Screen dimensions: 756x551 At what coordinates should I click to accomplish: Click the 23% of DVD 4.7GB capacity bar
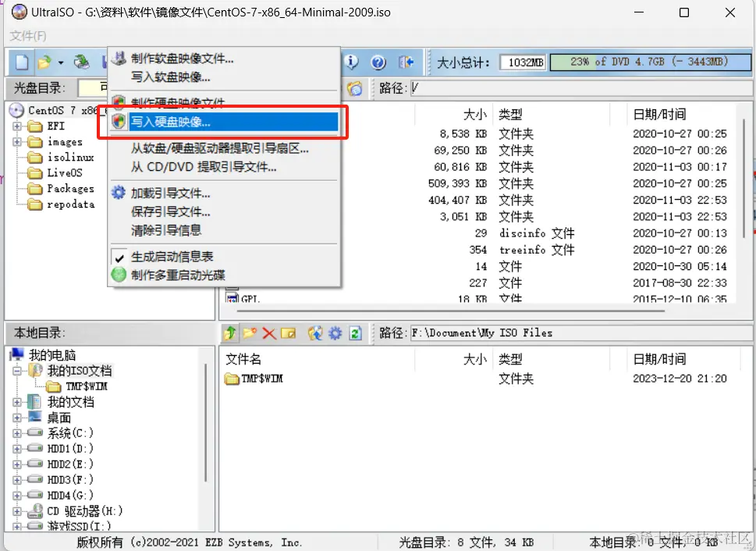pos(651,62)
